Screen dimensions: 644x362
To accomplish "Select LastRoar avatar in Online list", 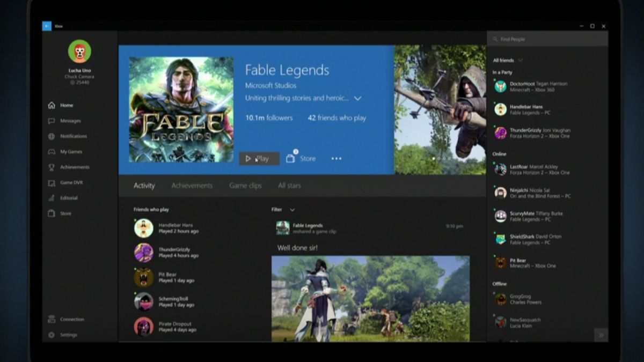I will point(501,169).
